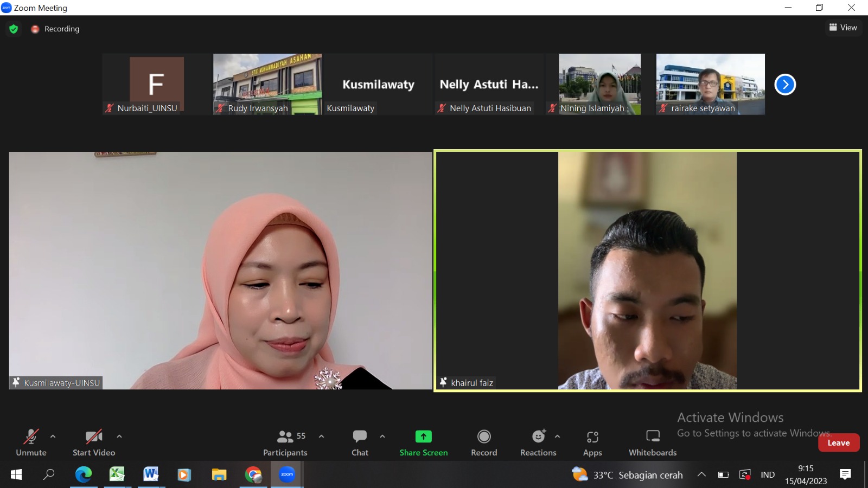This screenshot has width=868, height=488.
Task: Click the security shield icon
Action: (14, 29)
